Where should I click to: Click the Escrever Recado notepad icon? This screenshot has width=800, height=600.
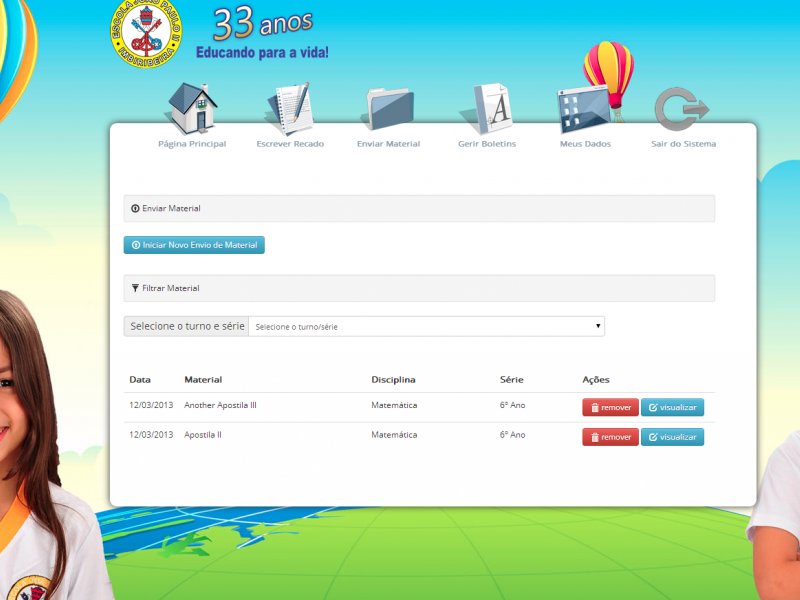pyautogui.click(x=290, y=109)
